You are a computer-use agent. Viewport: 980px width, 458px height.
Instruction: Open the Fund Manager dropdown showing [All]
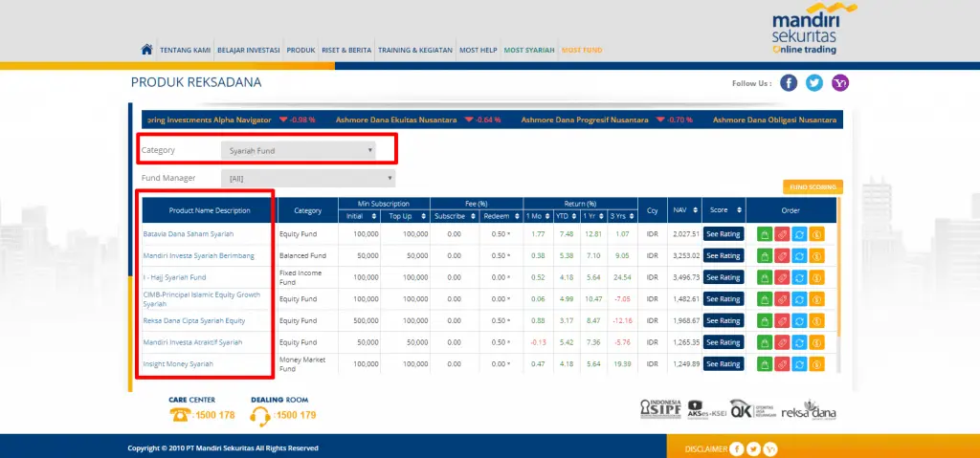(x=308, y=178)
